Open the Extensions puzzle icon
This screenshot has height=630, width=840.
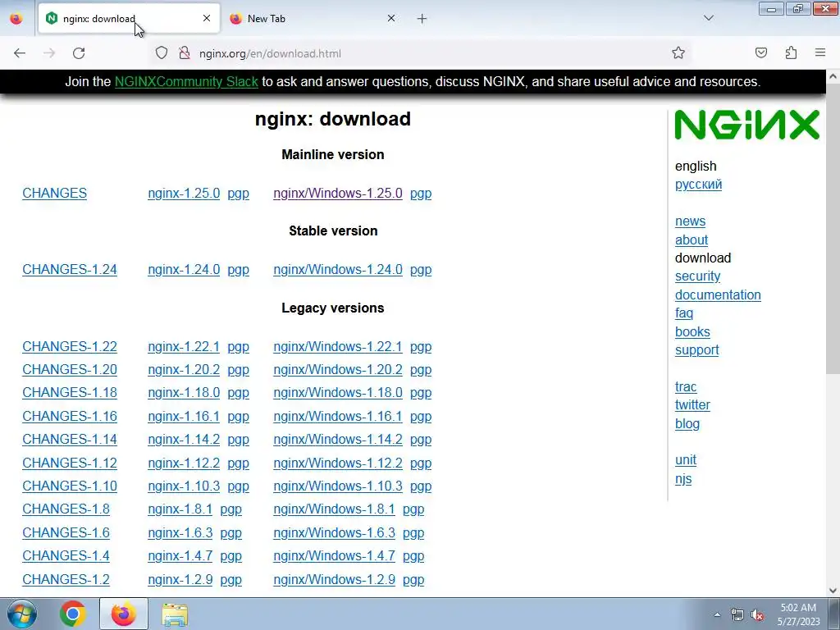point(792,53)
